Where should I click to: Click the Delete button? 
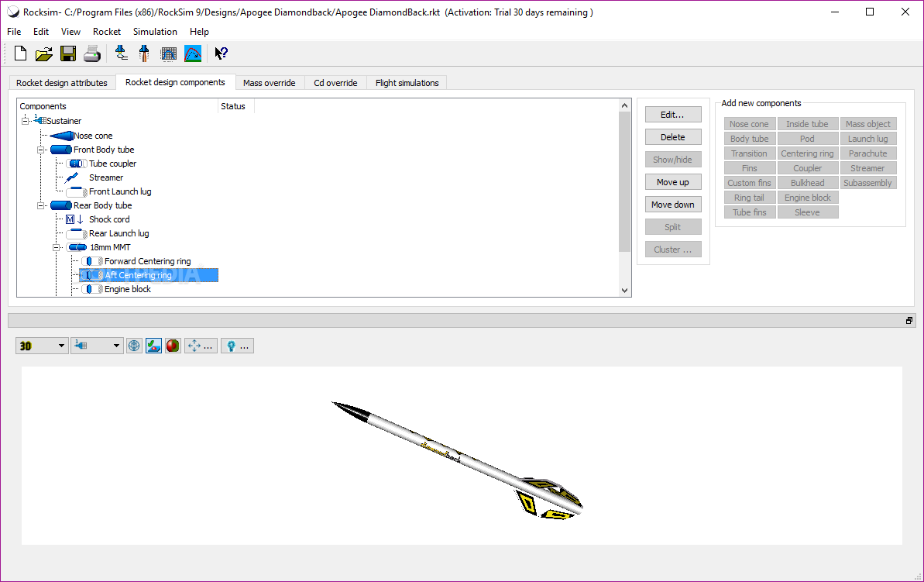tap(673, 137)
